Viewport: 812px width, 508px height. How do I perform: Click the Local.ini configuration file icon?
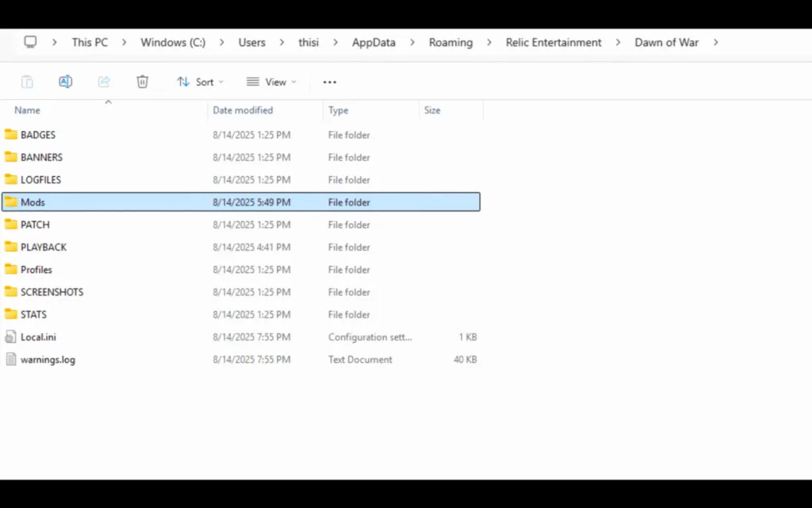pos(11,337)
